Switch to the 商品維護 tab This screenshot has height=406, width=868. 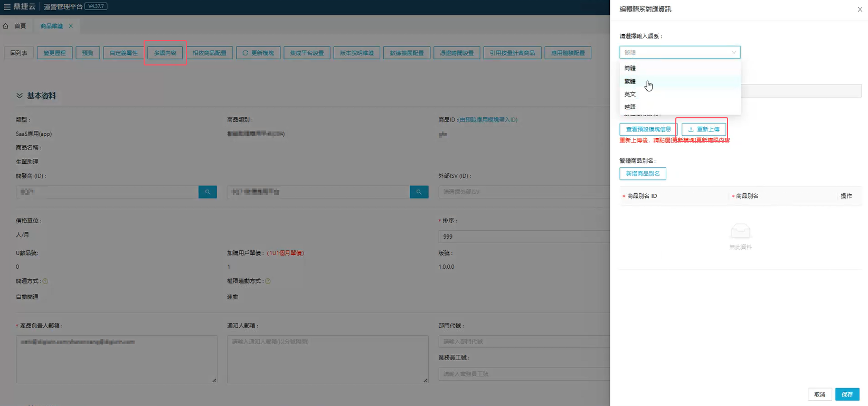coord(51,26)
